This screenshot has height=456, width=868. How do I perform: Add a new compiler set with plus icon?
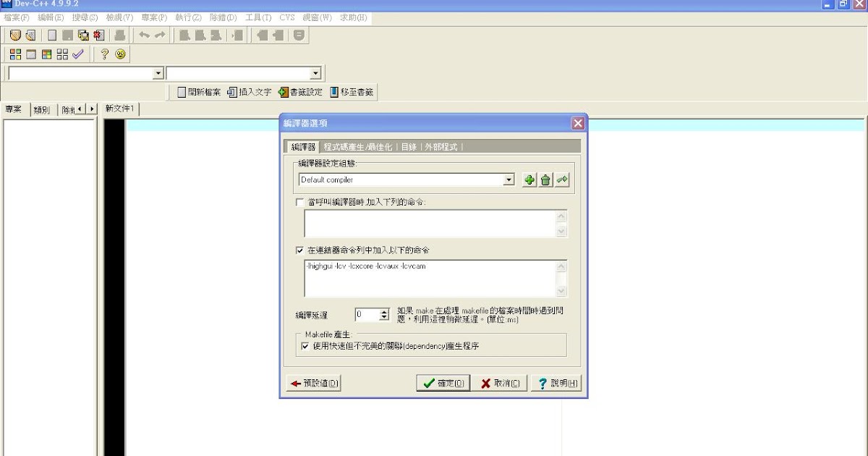pyautogui.click(x=529, y=180)
